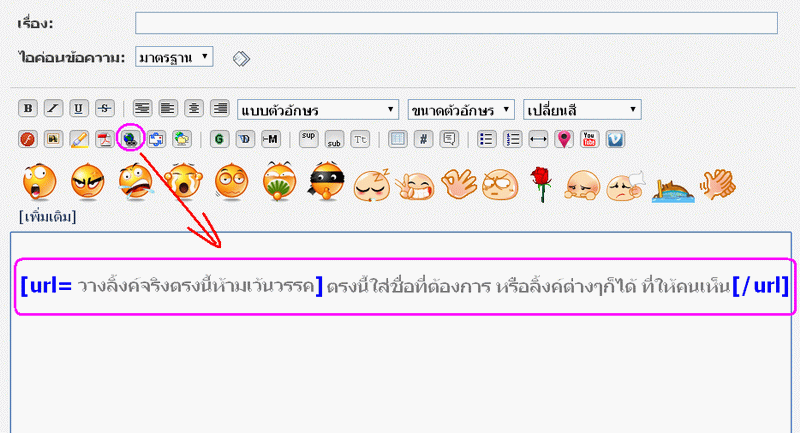Insert horizontal rule

point(538,139)
